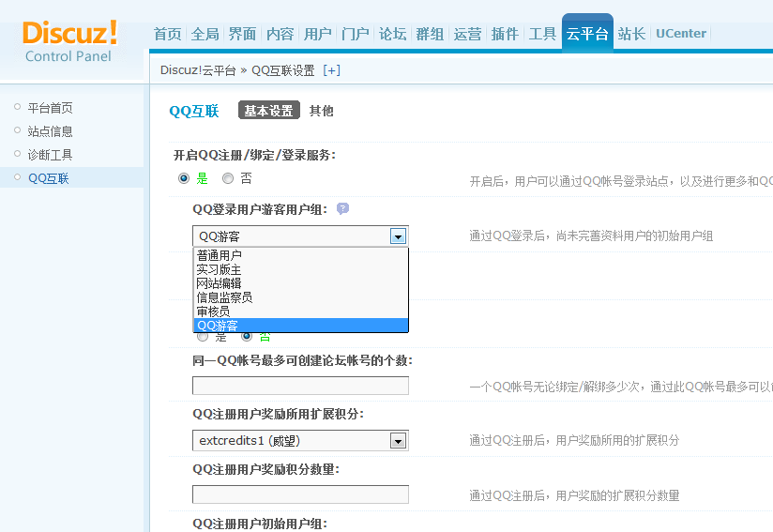Go to 站点信息 in sidebar
This screenshot has width=773, height=532.
coord(50,131)
